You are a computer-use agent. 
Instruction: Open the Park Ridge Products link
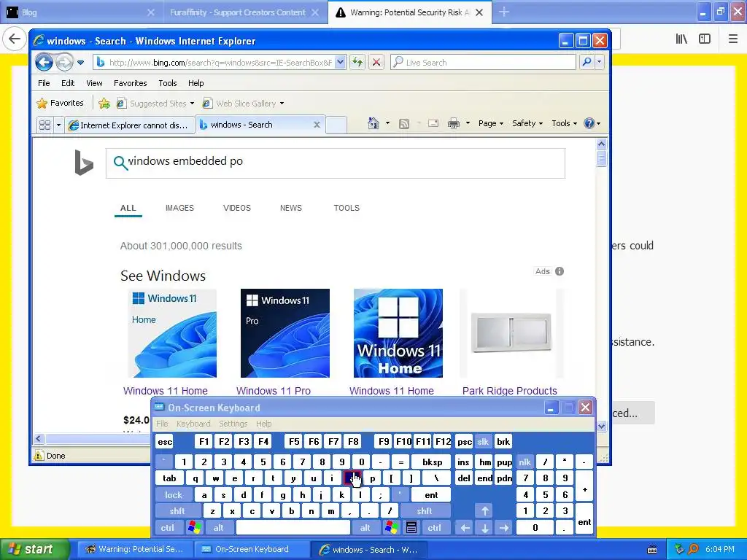click(x=509, y=391)
